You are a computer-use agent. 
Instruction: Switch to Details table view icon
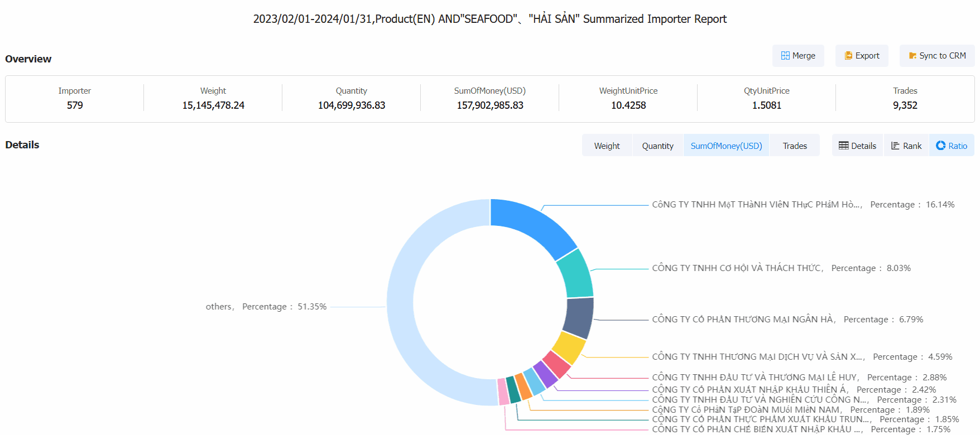pyautogui.click(x=843, y=146)
